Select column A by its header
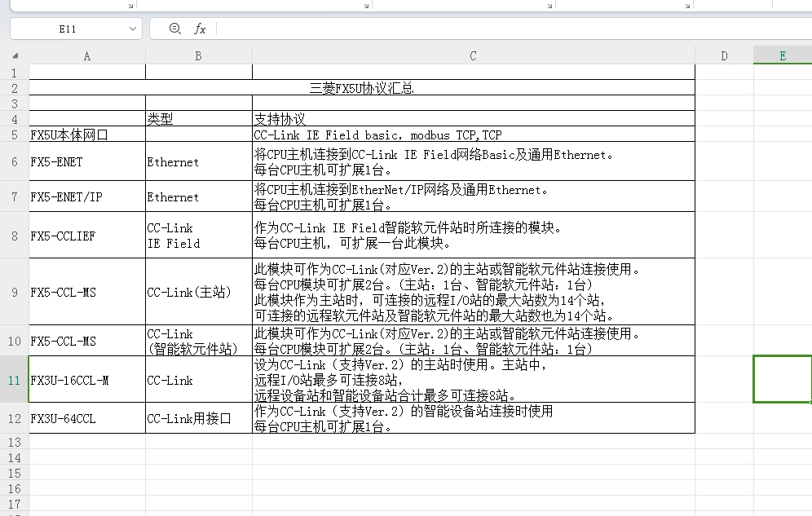Image resolution: width=812 pixels, height=516 pixels. [x=87, y=55]
